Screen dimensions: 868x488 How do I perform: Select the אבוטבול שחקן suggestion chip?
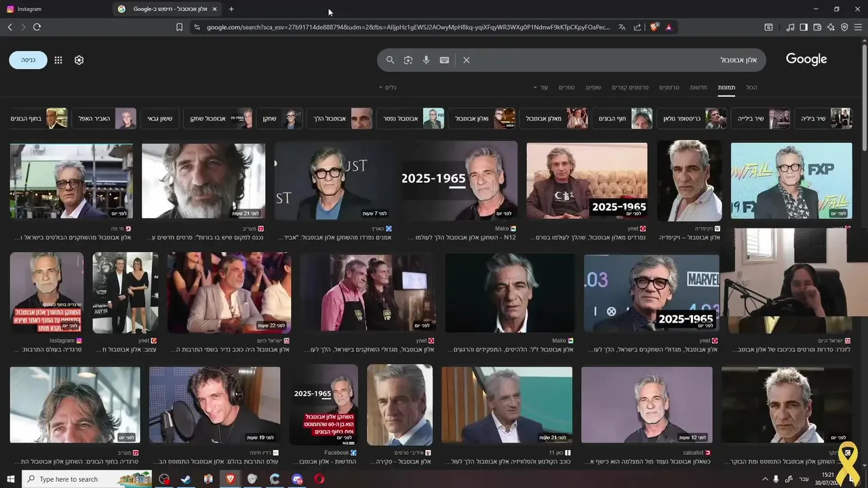pos(218,119)
